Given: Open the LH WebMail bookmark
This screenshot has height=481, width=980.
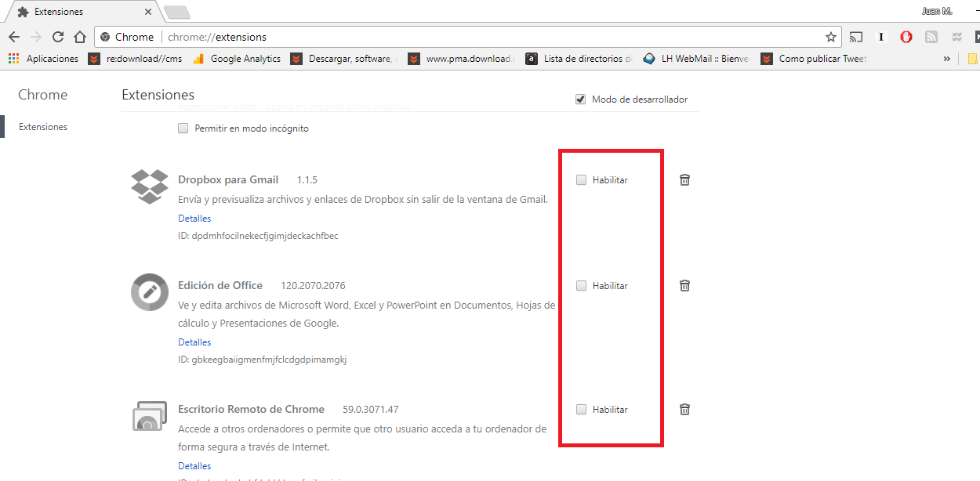Looking at the screenshot, I should coord(697,59).
